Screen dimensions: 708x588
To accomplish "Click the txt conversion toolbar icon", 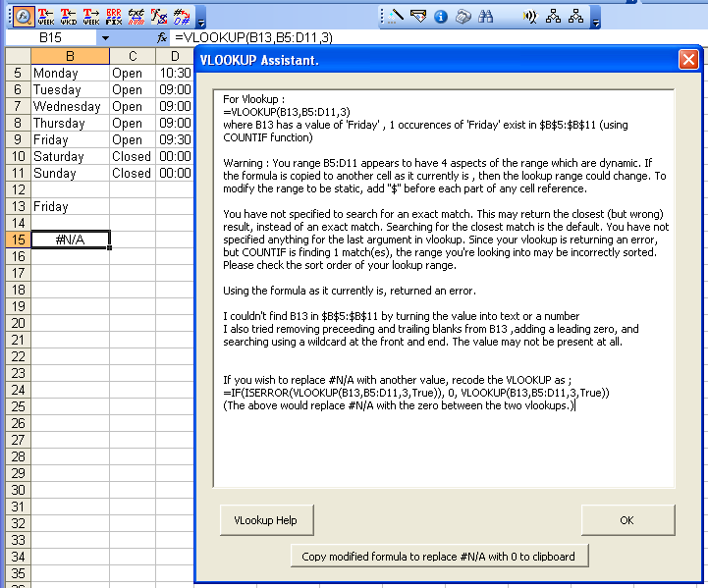I will (x=136, y=17).
